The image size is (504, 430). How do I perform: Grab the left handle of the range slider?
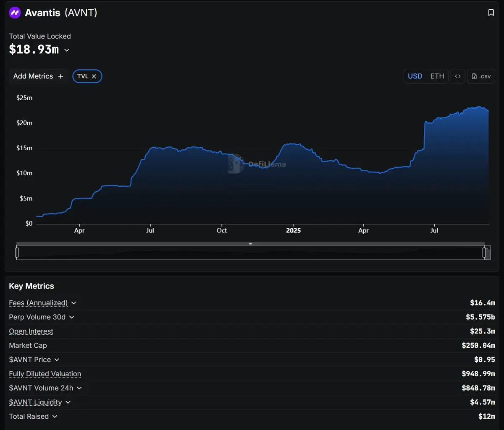pyautogui.click(x=17, y=253)
